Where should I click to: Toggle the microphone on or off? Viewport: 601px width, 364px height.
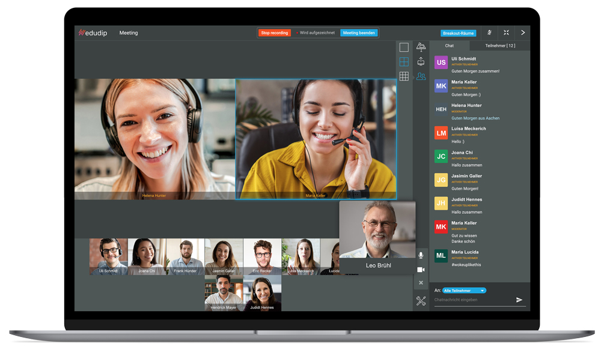point(421,256)
